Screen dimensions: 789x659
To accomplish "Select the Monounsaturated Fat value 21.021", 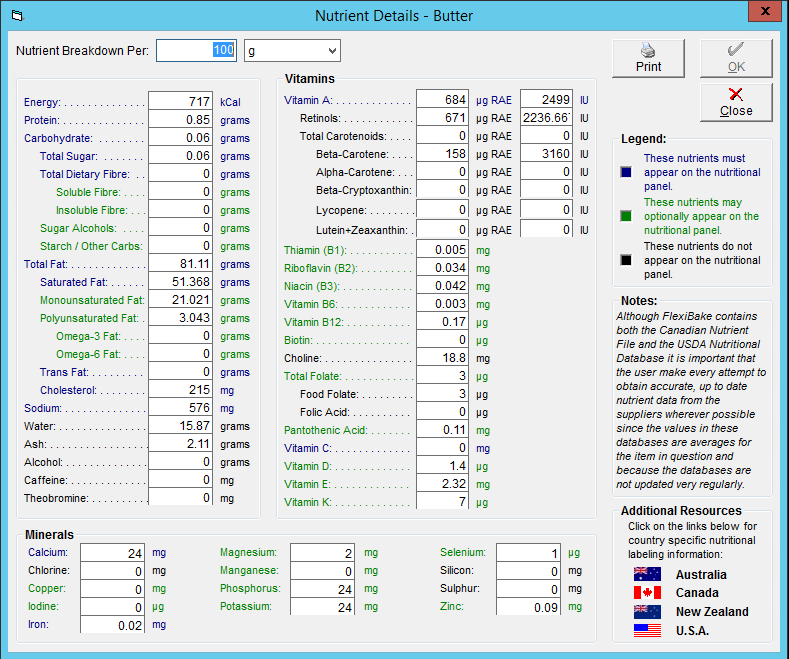I will (x=181, y=300).
